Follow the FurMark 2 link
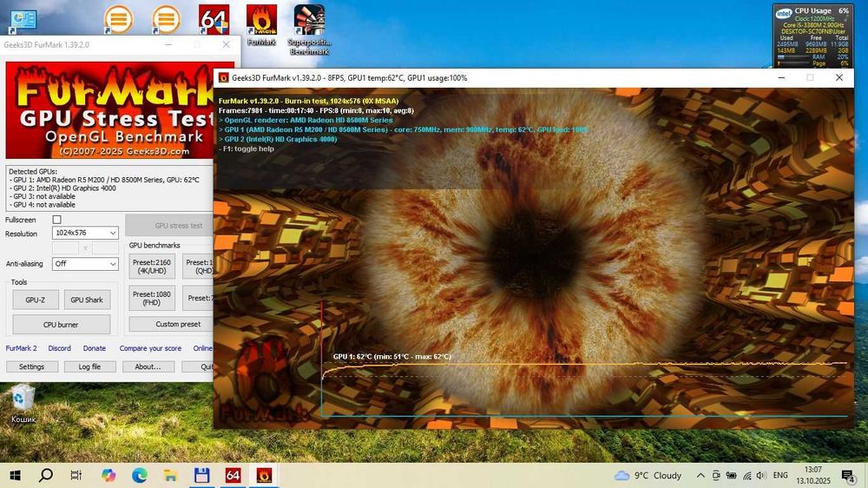 coord(21,348)
